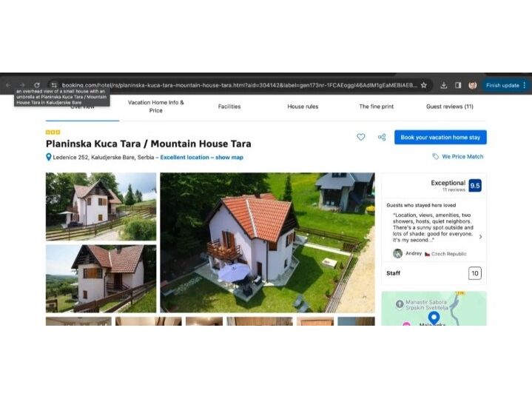
Task: Save property with the heart icon
Action: [x=361, y=137]
